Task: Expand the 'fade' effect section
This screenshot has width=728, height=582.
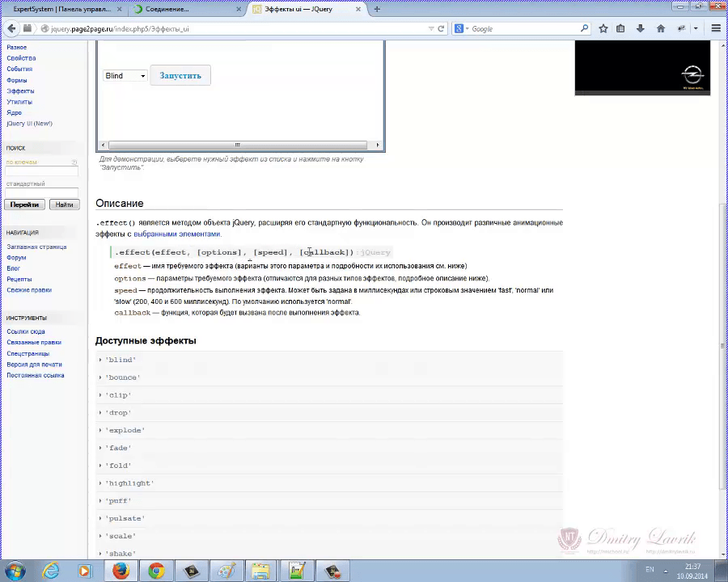Action: (329, 448)
